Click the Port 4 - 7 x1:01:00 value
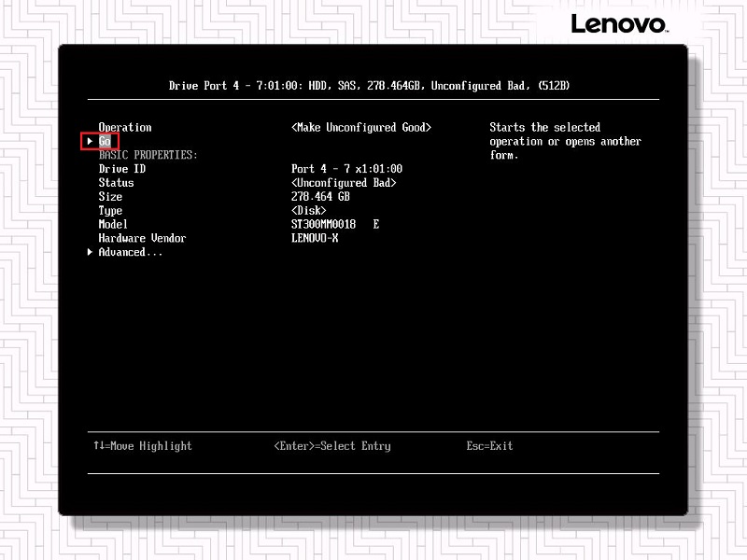Screen dimensions: 747x560 pyautogui.click(x=346, y=169)
